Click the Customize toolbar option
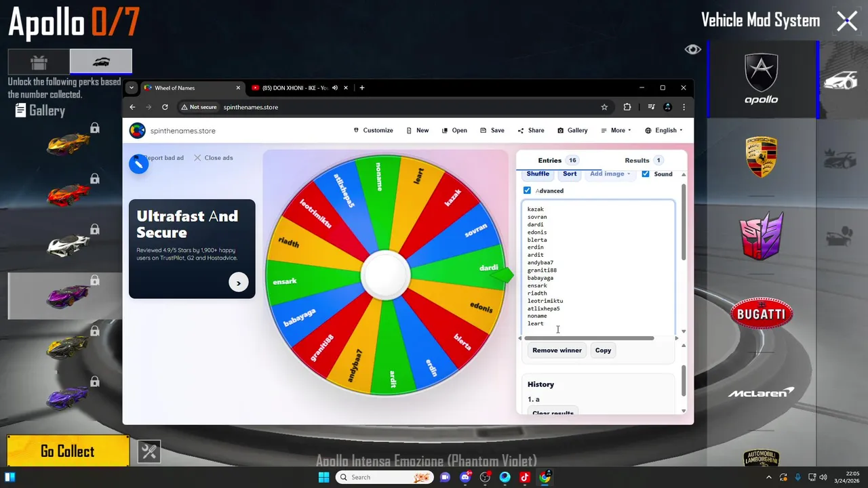 pyautogui.click(x=373, y=130)
